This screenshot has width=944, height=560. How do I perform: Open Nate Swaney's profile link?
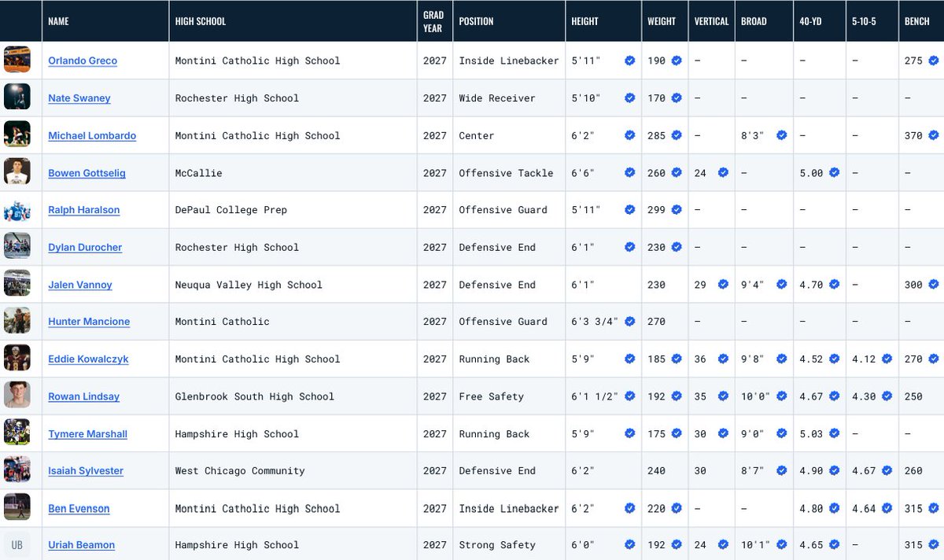[x=79, y=98]
